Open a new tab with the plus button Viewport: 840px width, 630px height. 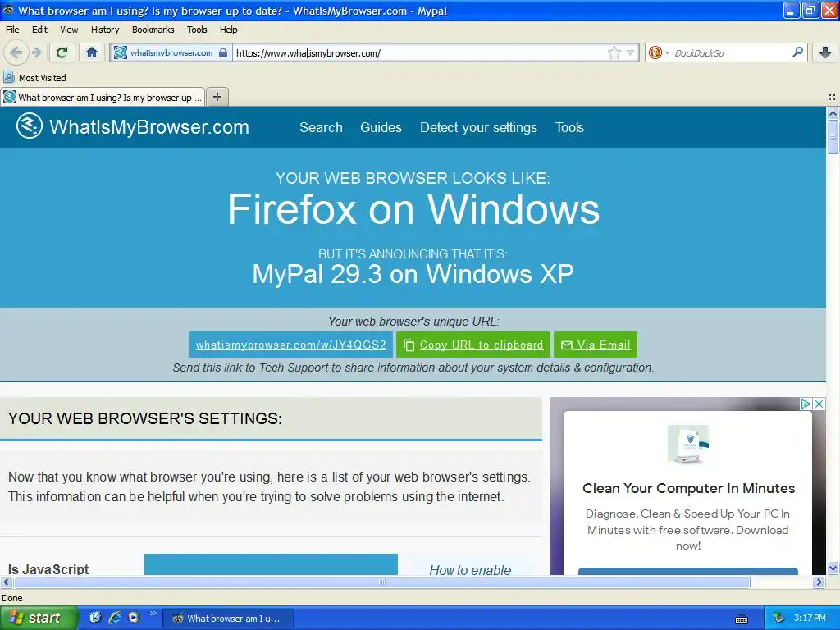click(x=217, y=97)
